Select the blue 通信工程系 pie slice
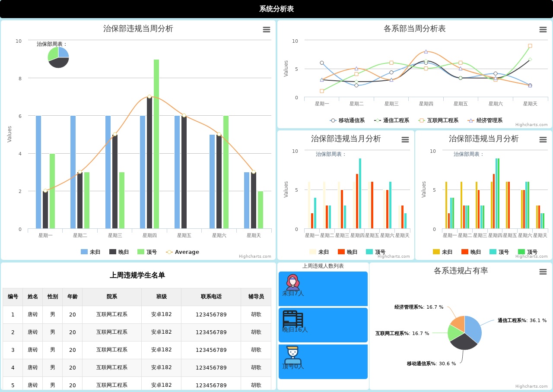Screen dimensions: 553x392 click(x=474, y=328)
